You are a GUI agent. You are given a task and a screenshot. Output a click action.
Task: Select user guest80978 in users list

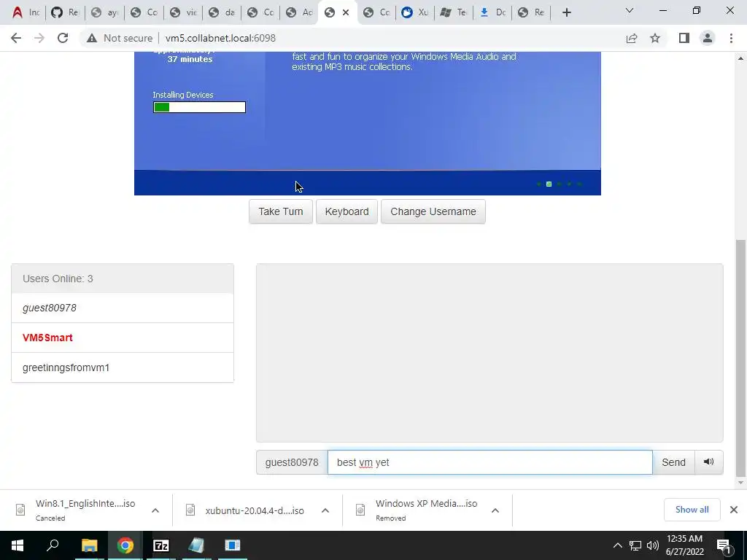(x=123, y=308)
